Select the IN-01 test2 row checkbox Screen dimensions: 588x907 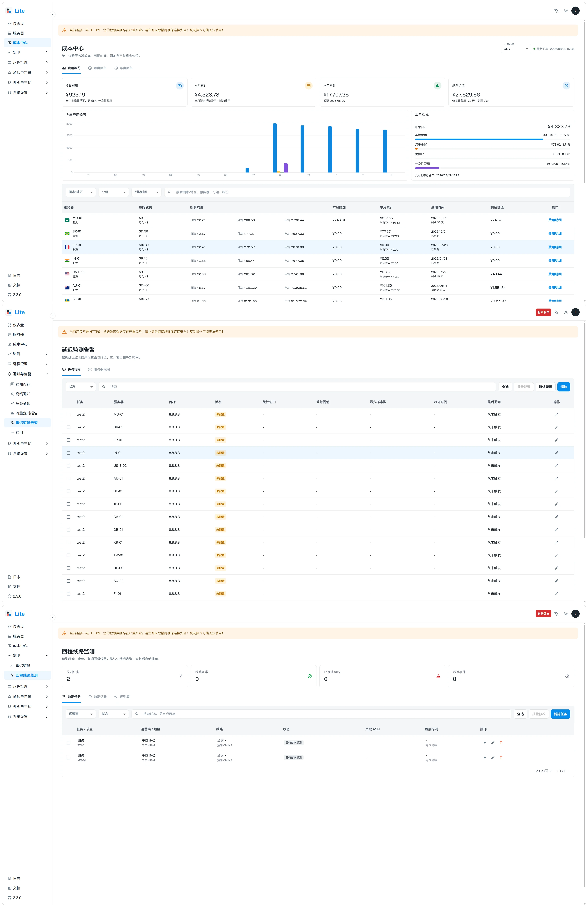tap(69, 453)
